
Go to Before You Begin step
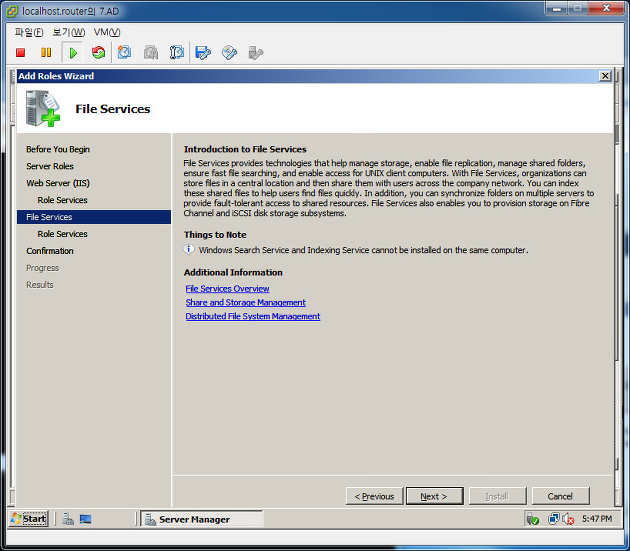tap(58, 149)
